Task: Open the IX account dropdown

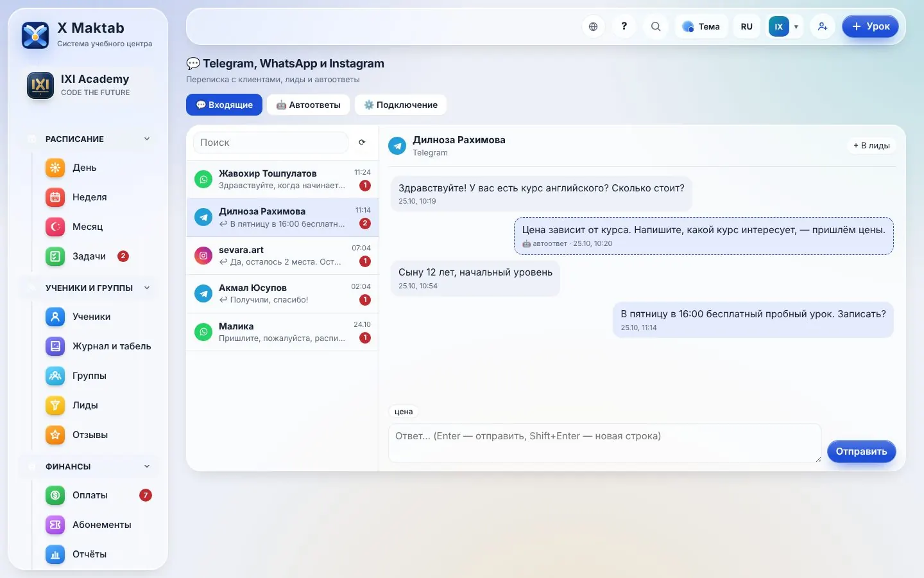Action: 784,26
